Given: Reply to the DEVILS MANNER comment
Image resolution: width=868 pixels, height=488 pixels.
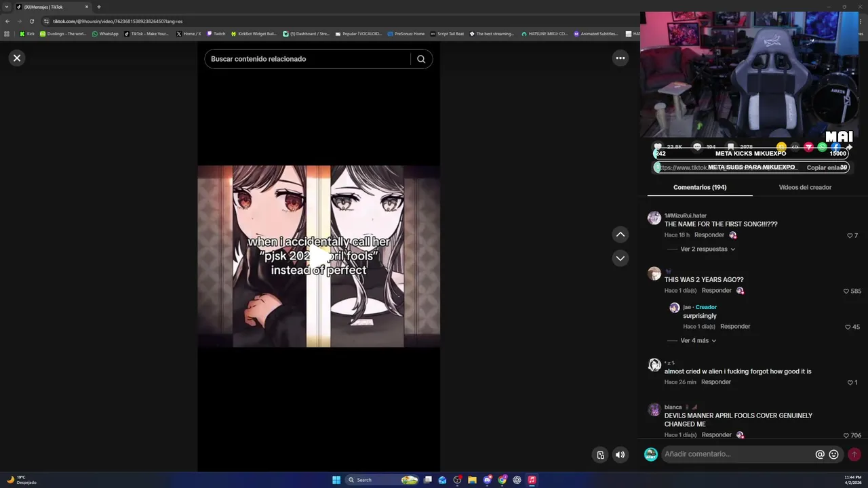Looking at the screenshot, I should point(717,435).
